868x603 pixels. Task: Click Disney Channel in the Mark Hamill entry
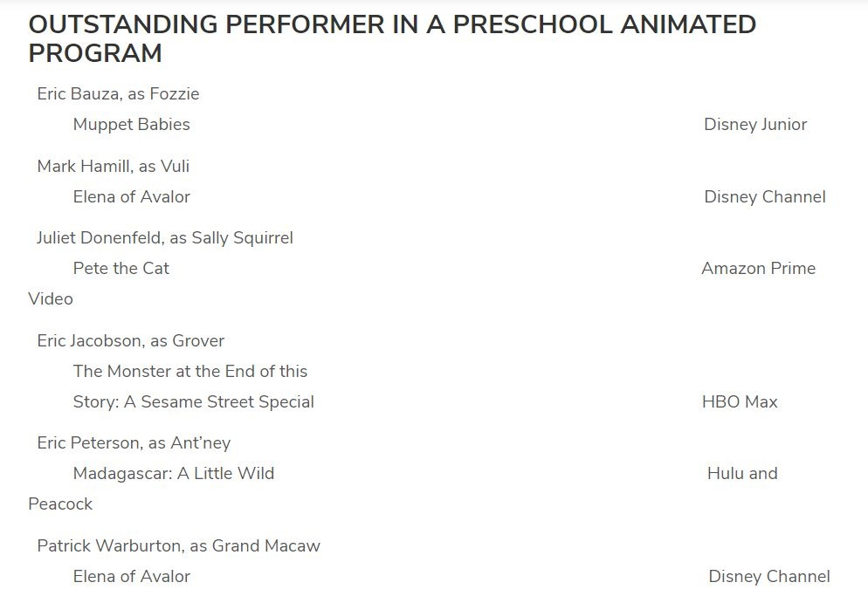click(x=765, y=196)
